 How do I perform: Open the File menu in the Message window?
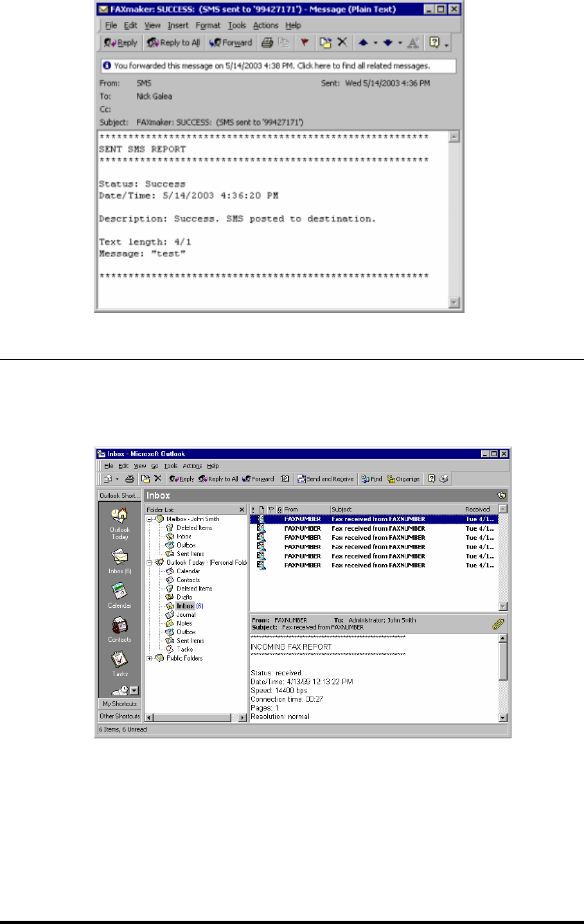(x=111, y=25)
